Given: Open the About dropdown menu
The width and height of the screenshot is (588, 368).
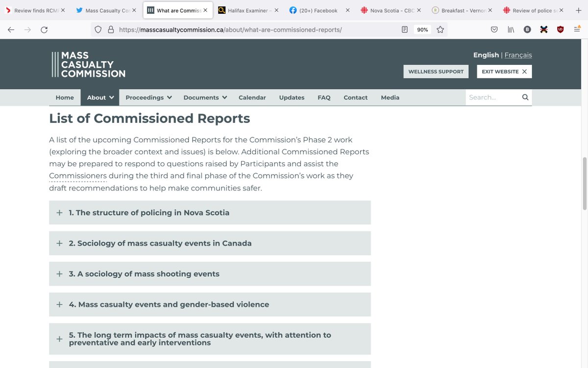Looking at the screenshot, I should tap(100, 97).
